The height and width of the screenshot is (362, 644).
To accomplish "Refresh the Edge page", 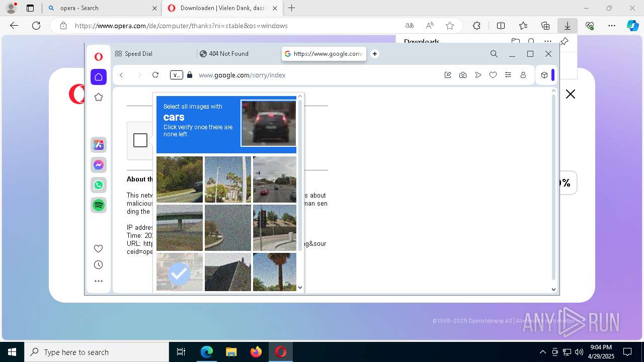I will click(36, 26).
